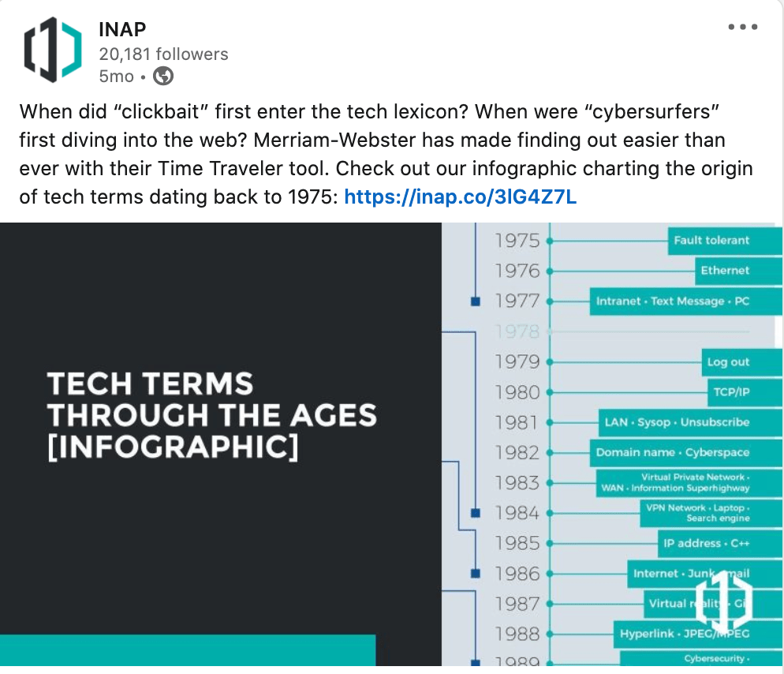784x674 pixels.
Task: Click the 1977 timeline marker square
Action: pos(475,301)
